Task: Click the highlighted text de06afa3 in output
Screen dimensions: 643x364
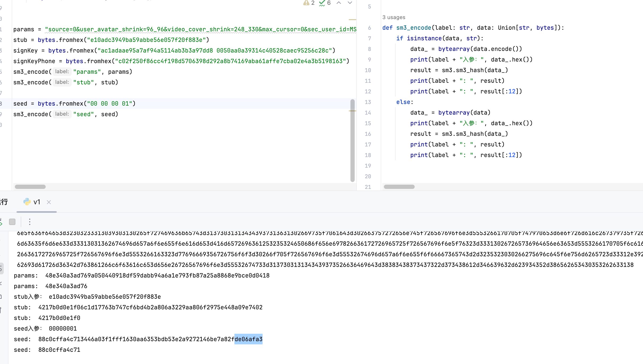Action: coord(248,339)
